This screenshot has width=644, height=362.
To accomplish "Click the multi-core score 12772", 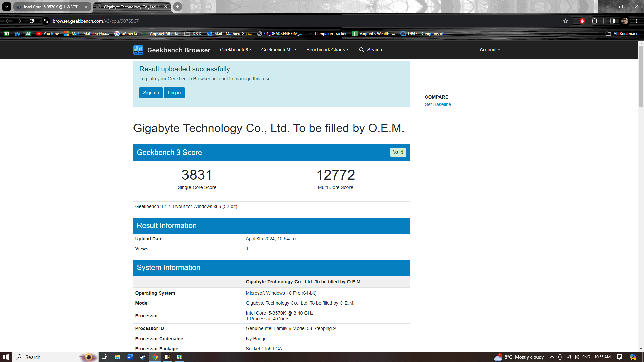I will coord(335,175).
